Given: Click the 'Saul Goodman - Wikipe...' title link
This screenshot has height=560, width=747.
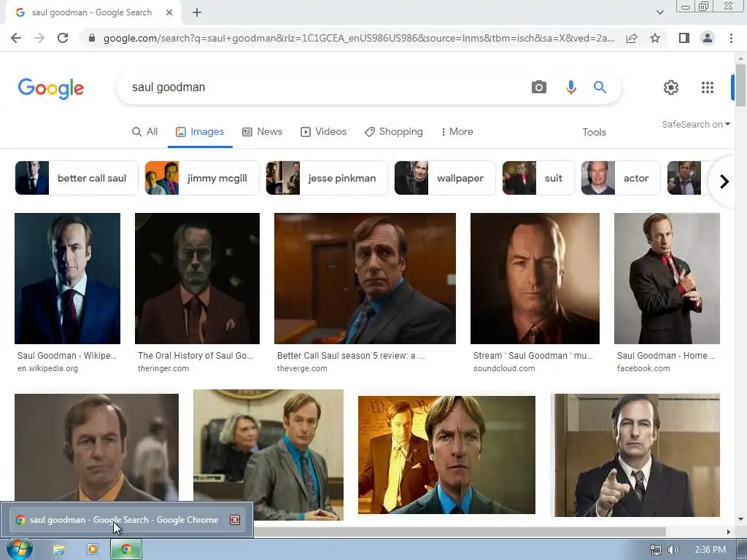Looking at the screenshot, I should 67,356.
